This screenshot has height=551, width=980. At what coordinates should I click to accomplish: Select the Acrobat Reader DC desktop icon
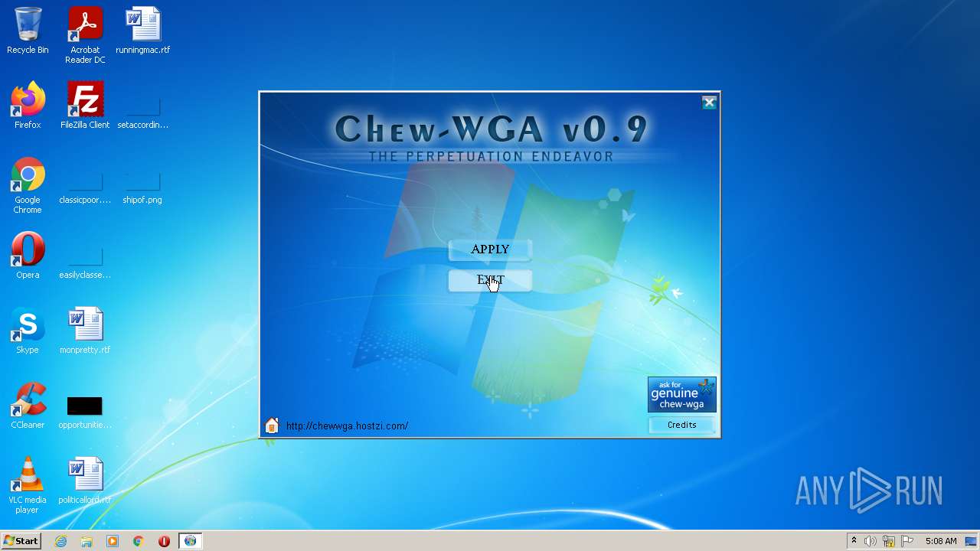pos(85,35)
